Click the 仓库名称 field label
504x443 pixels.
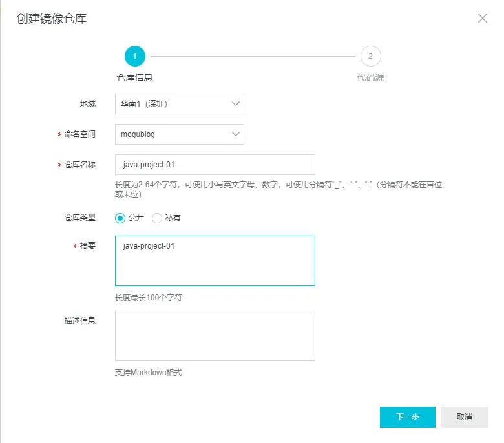coord(80,165)
